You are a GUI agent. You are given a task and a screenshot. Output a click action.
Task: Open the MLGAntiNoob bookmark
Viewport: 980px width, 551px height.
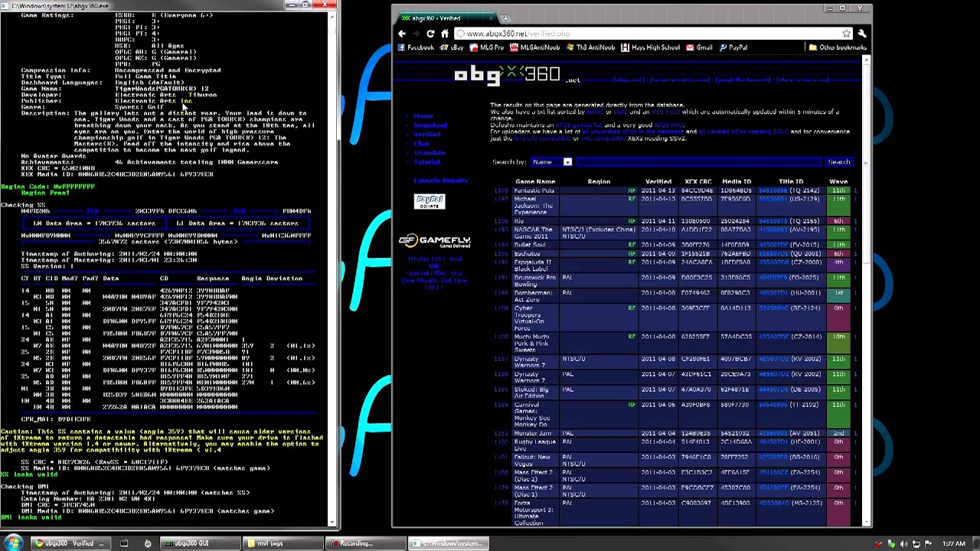[x=534, y=47]
